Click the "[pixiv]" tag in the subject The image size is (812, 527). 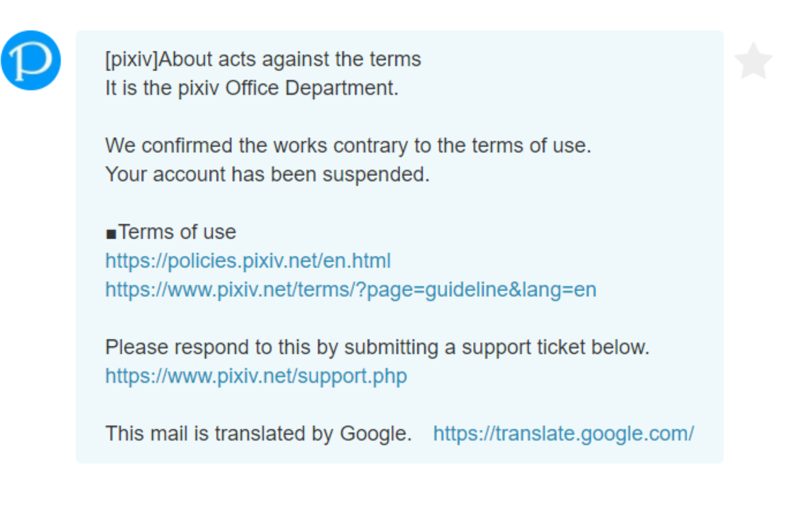click(x=132, y=59)
